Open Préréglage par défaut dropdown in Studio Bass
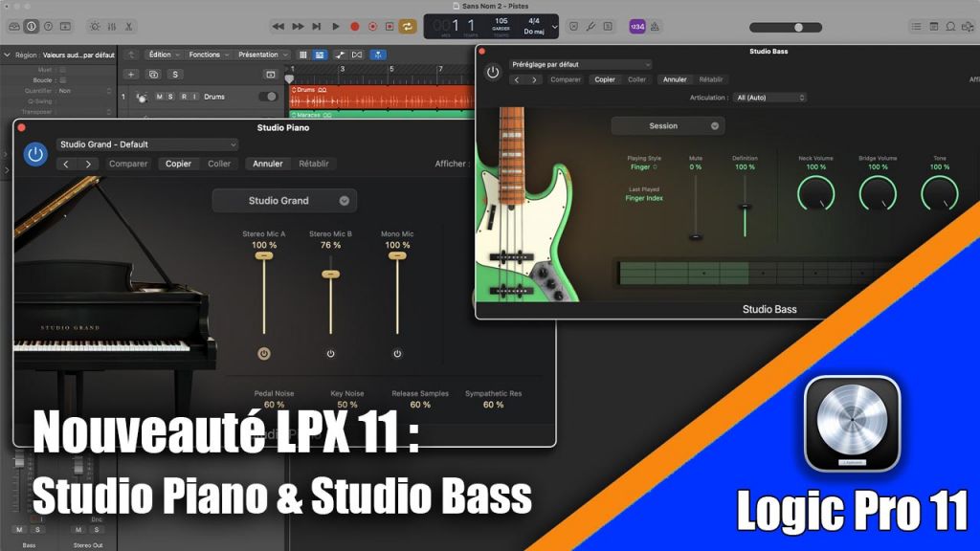980x551 pixels. point(581,64)
